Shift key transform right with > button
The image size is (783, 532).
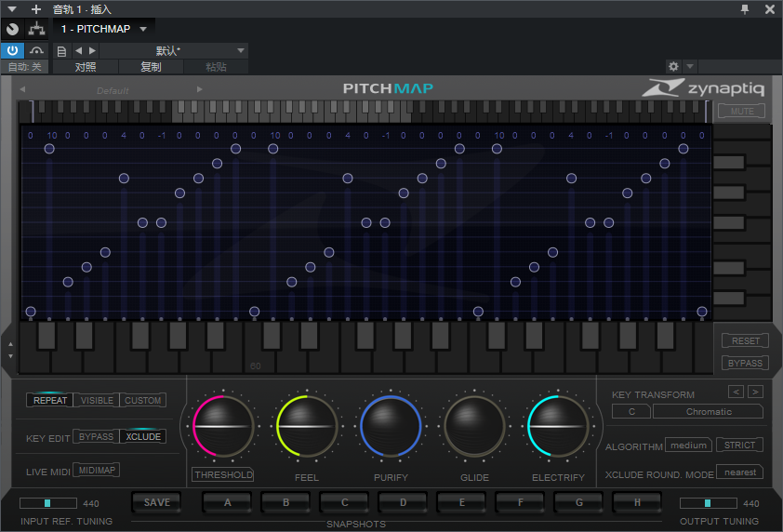[755, 392]
